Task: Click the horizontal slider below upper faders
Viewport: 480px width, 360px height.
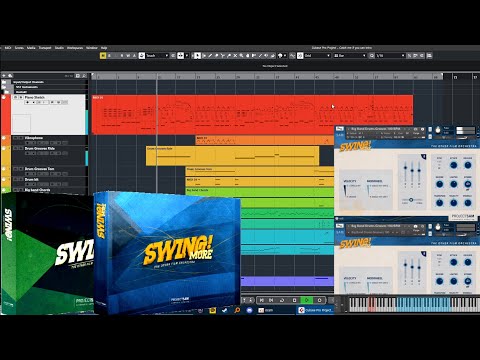Action: point(411,200)
